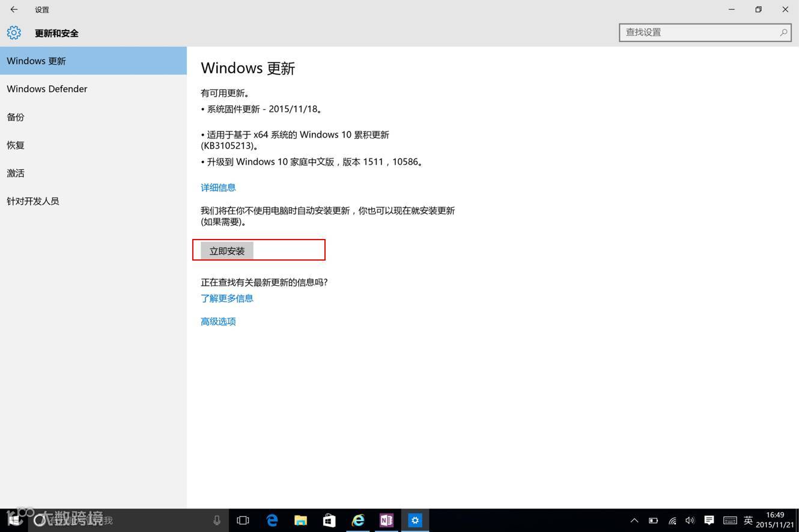Minimize the Settings window
The width and height of the screenshot is (799, 532).
[x=731, y=10]
